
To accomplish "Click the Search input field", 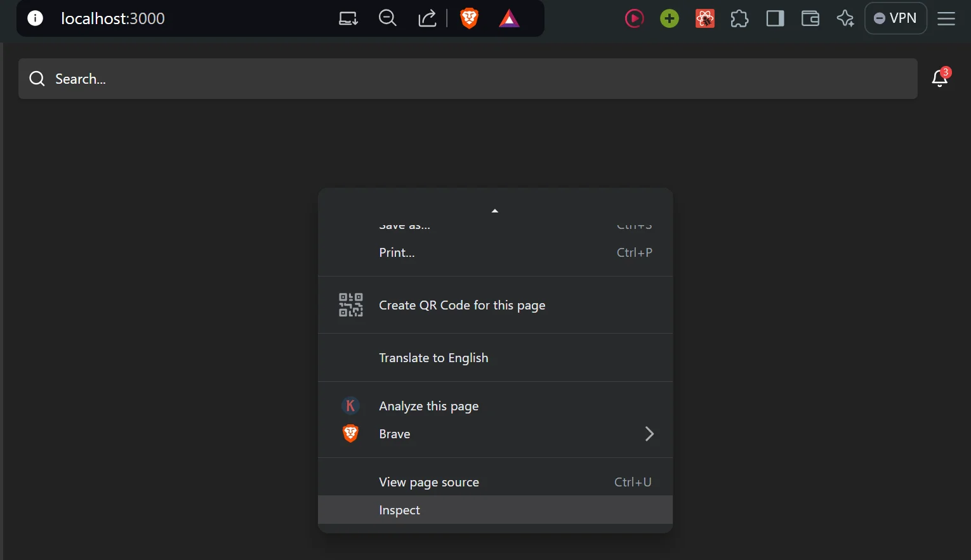I will (x=468, y=79).
